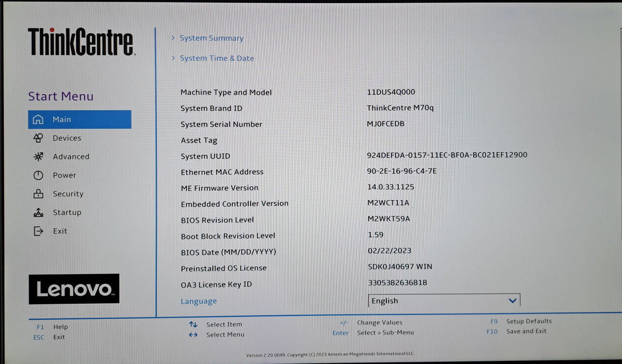
Task: Click the Start Menu heading
Action: (x=61, y=96)
